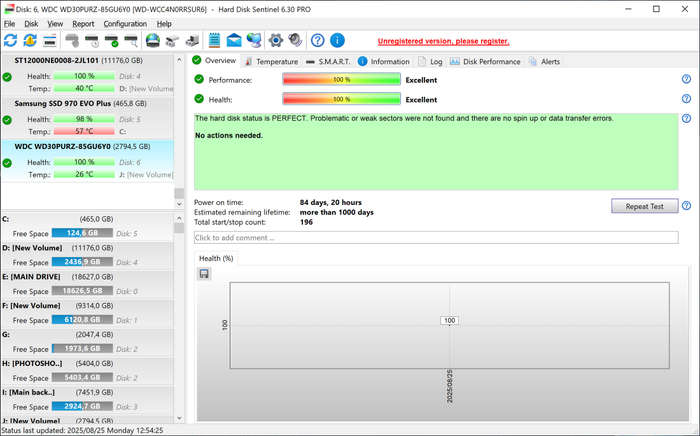Viewport: 700px width, 436px height.
Task: Select the Samsung SSD 970 EVO Plus disk
Action: tap(87, 118)
